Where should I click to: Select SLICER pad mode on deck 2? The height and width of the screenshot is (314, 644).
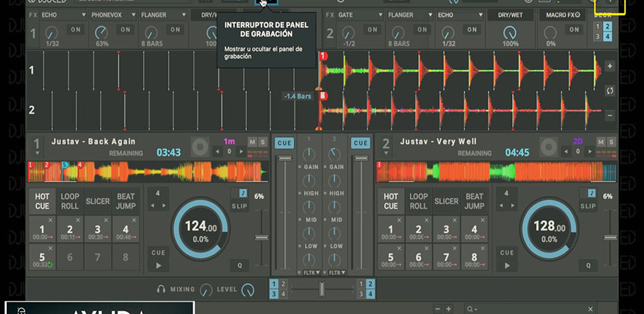point(446,202)
